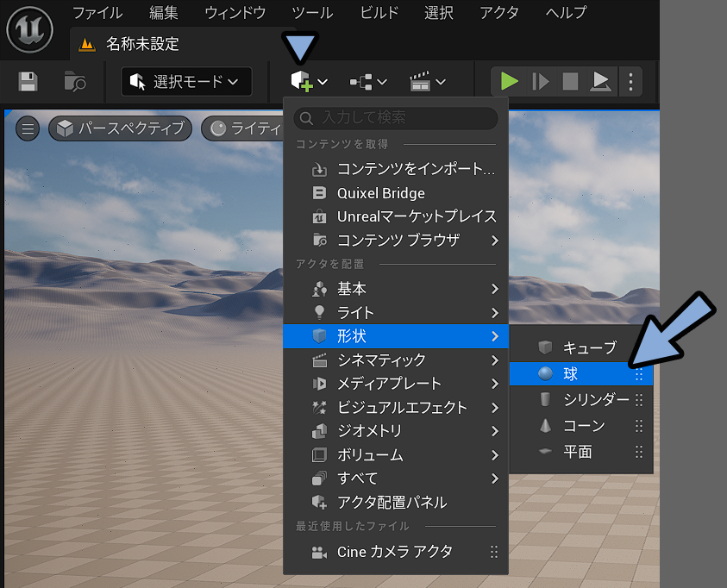Click the cinematics clapperboard toolbar icon
This screenshot has width=727, height=588.
(x=420, y=82)
